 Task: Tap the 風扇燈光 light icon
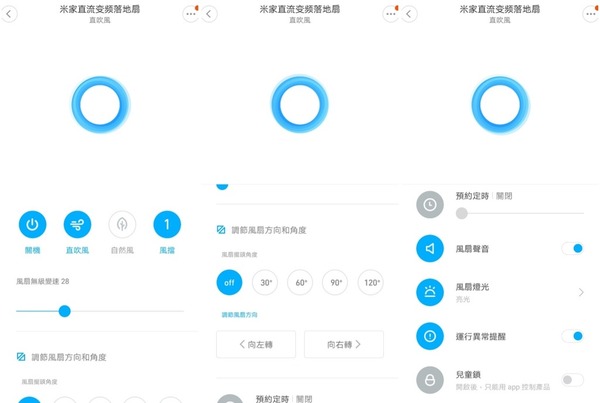(x=430, y=292)
